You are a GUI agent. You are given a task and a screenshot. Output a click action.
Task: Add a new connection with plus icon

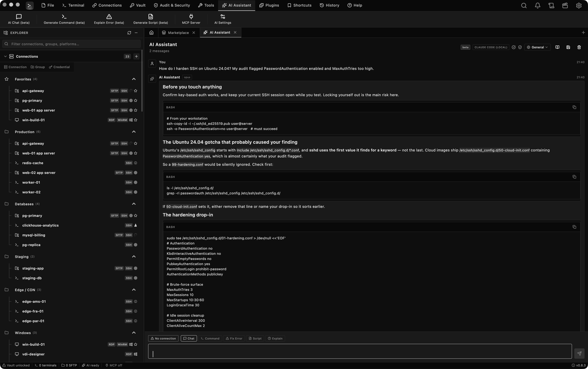(x=136, y=56)
